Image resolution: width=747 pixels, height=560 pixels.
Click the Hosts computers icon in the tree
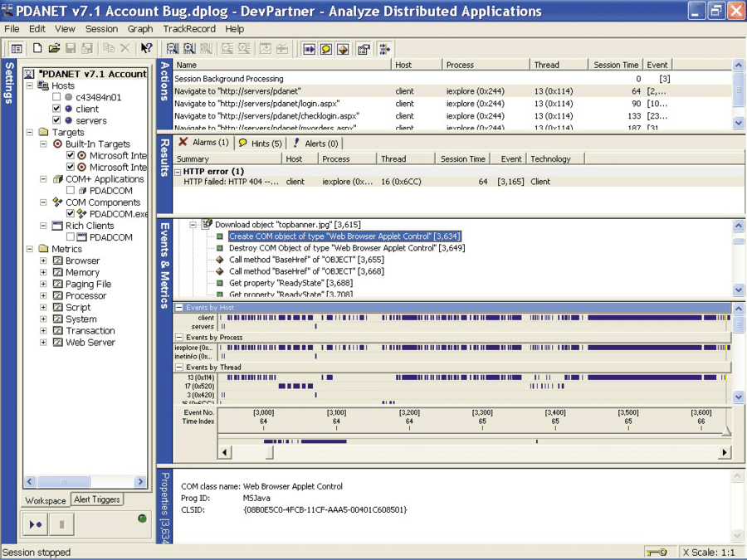(x=43, y=85)
